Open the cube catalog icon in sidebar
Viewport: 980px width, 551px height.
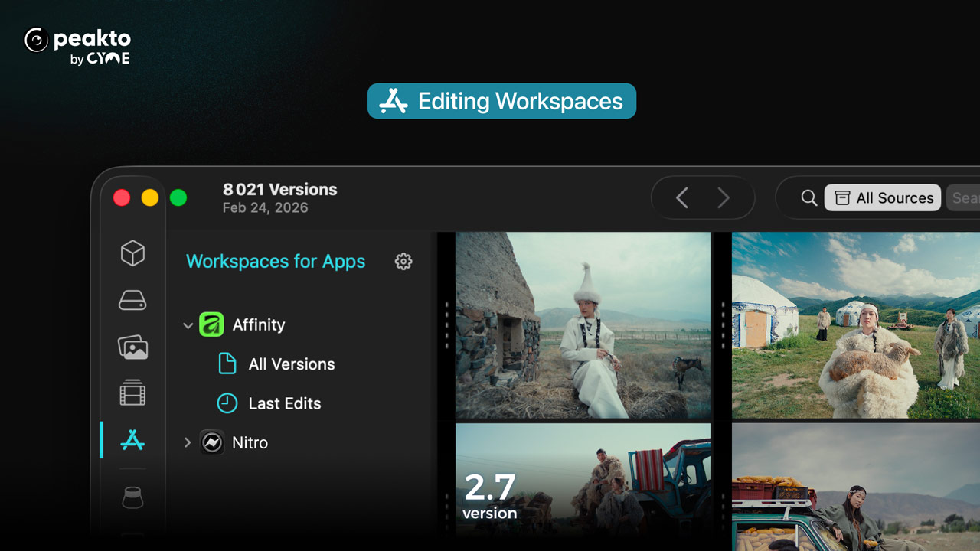(132, 253)
